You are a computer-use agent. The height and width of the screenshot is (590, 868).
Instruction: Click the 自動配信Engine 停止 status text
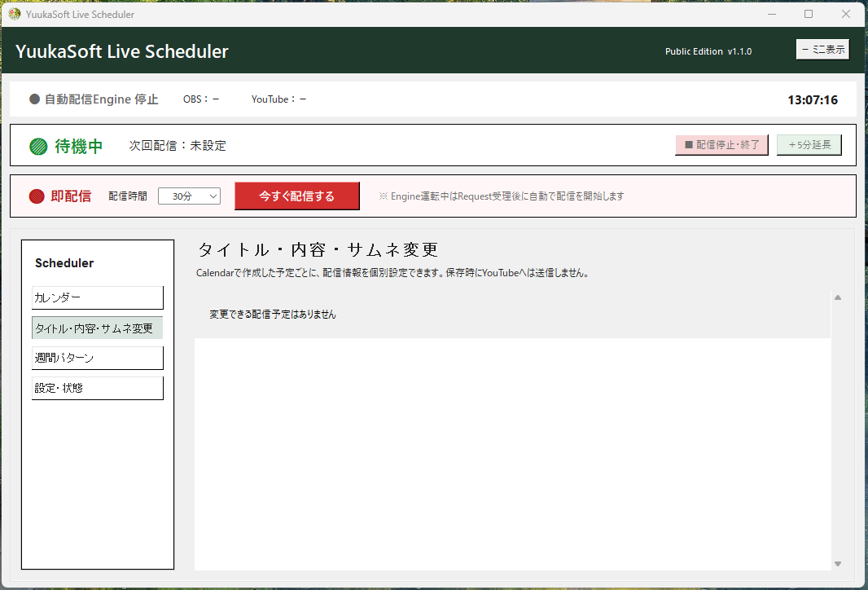[x=101, y=99]
